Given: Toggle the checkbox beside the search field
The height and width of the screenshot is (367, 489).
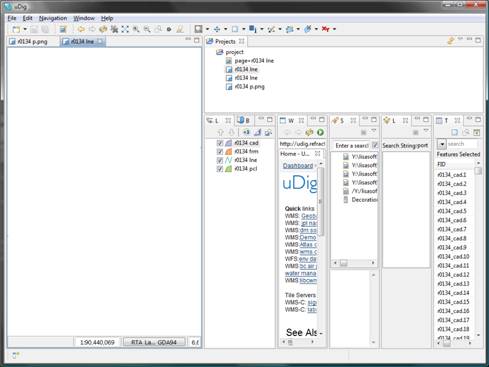Looking at the screenshot, I should [375, 145].
